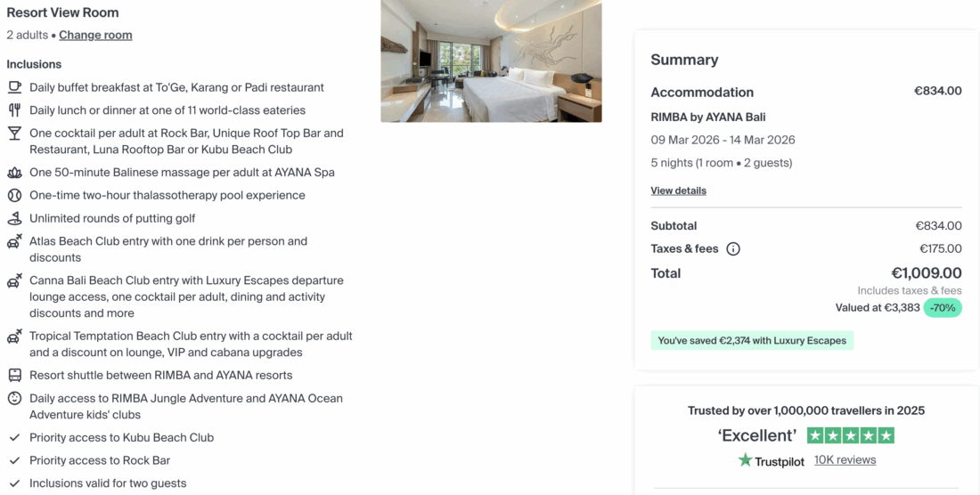Click the putting golf icon

tap(14, 218)
